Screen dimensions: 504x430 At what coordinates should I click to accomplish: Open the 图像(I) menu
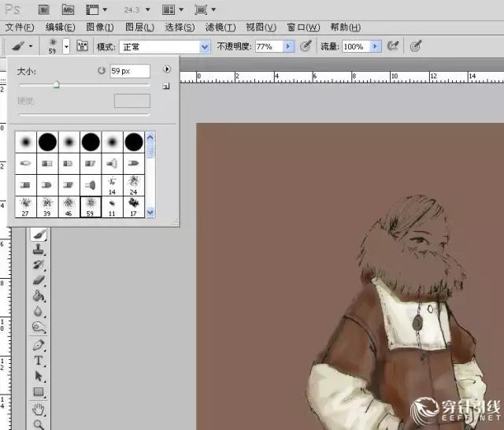pyautogui.click(x=100, y=28)
